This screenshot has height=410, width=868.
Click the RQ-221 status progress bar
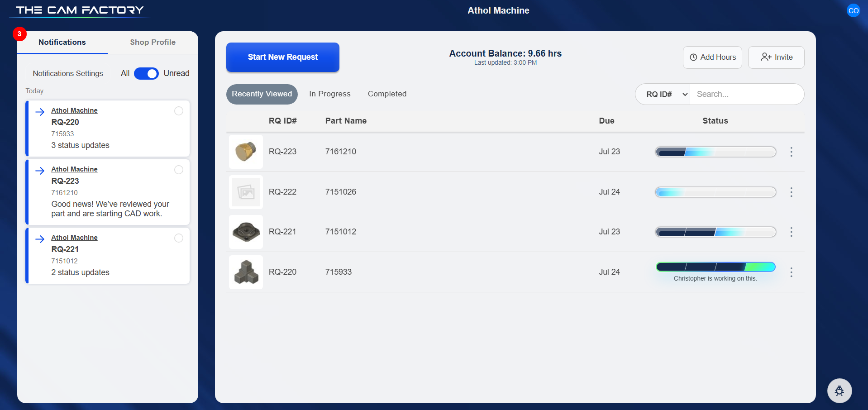716,232
